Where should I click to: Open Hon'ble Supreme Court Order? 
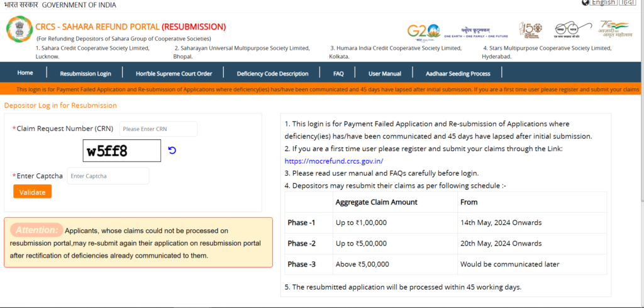pyautogui.click(x=174, y=74)
